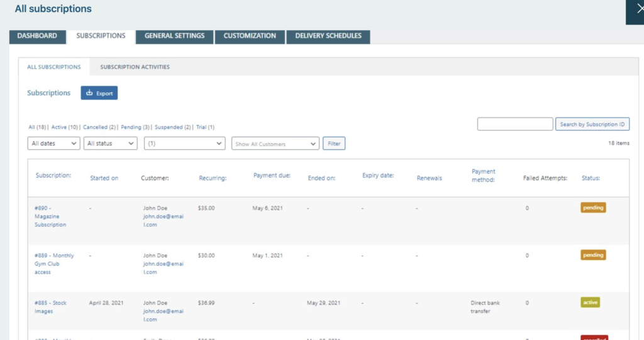Select the $35.00 recurring amount
644x340 pixels.
(206, 208)
